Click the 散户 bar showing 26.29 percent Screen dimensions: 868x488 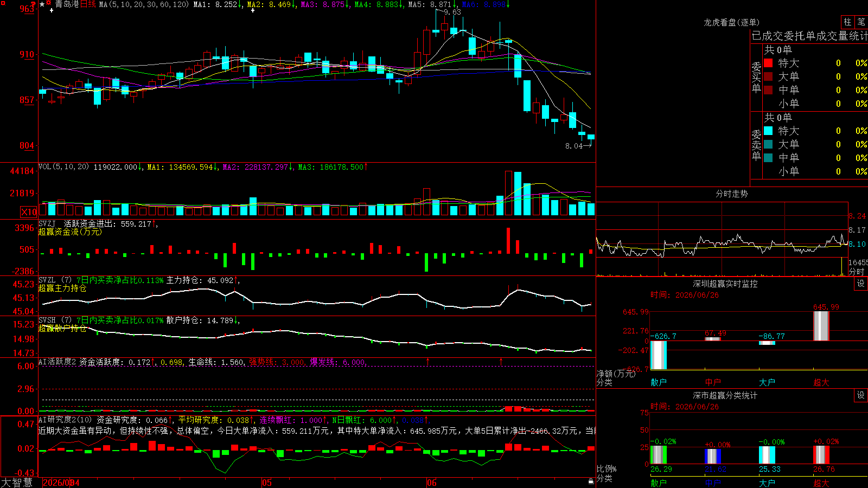[x=659, y=455]
